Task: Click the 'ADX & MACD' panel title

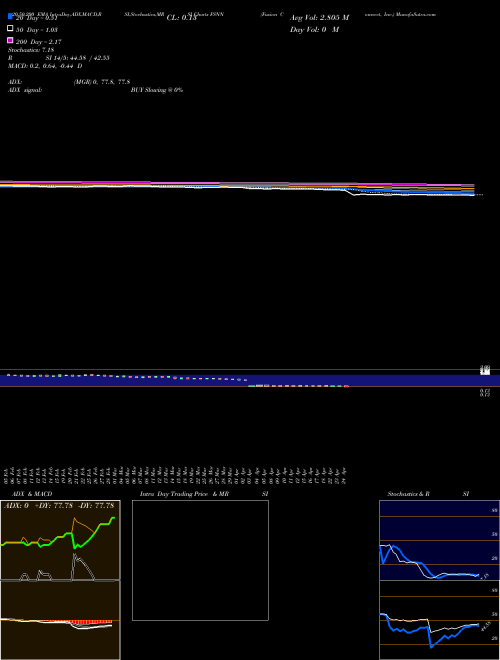Action: 32,494
